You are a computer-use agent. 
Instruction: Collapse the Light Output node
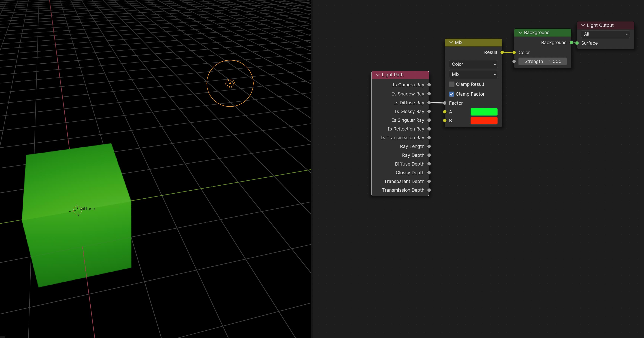(x=583, y=25)
